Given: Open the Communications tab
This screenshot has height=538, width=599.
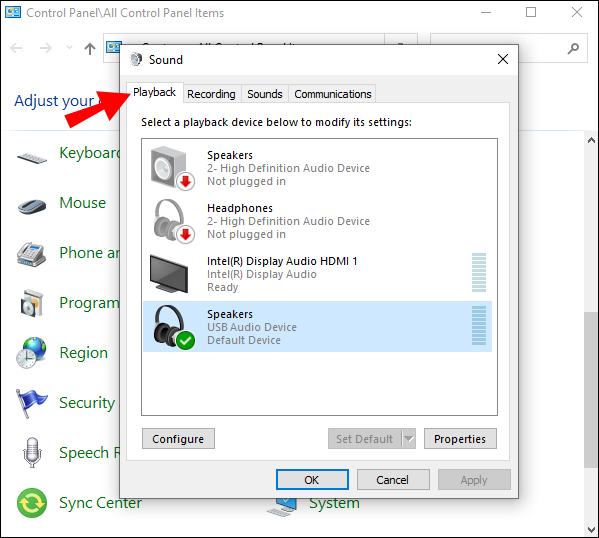Looking at the screenshot, I should click(333, 94).
